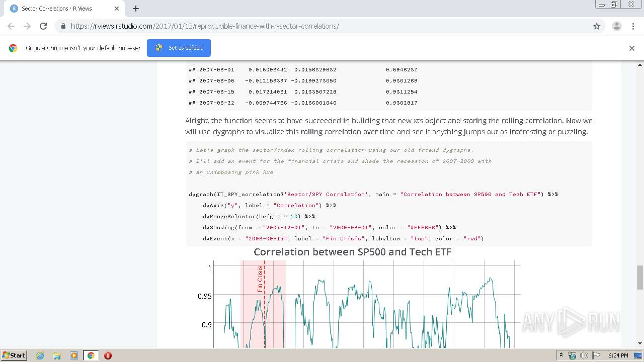Click the dygraph code line
This screenshot has height=362, width=644.
373,194
